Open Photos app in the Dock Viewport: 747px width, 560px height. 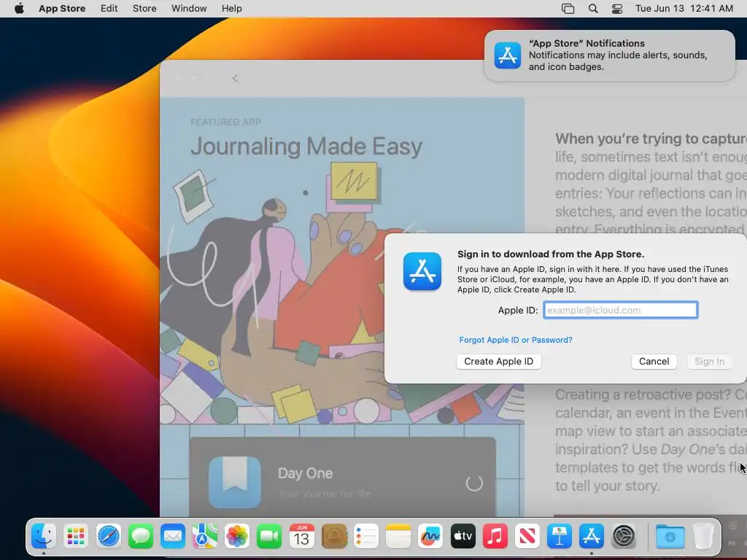pos(237,537)
